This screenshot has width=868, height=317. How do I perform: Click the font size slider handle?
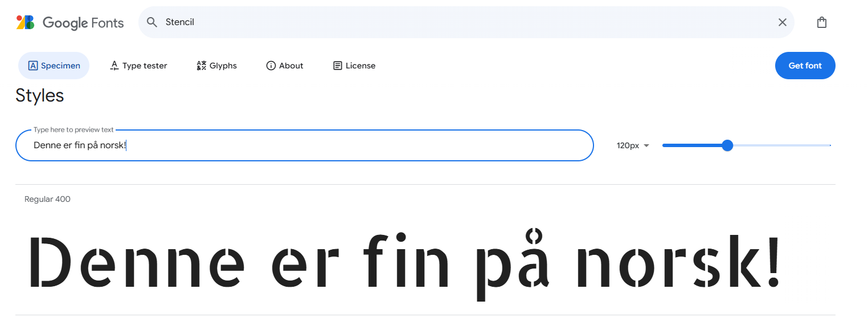coord(727,145)
